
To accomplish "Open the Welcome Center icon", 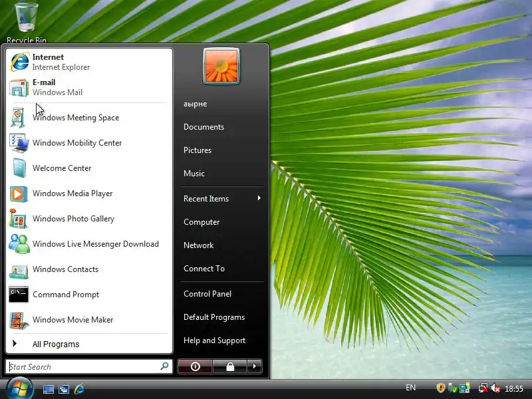I will pos(19,168).
